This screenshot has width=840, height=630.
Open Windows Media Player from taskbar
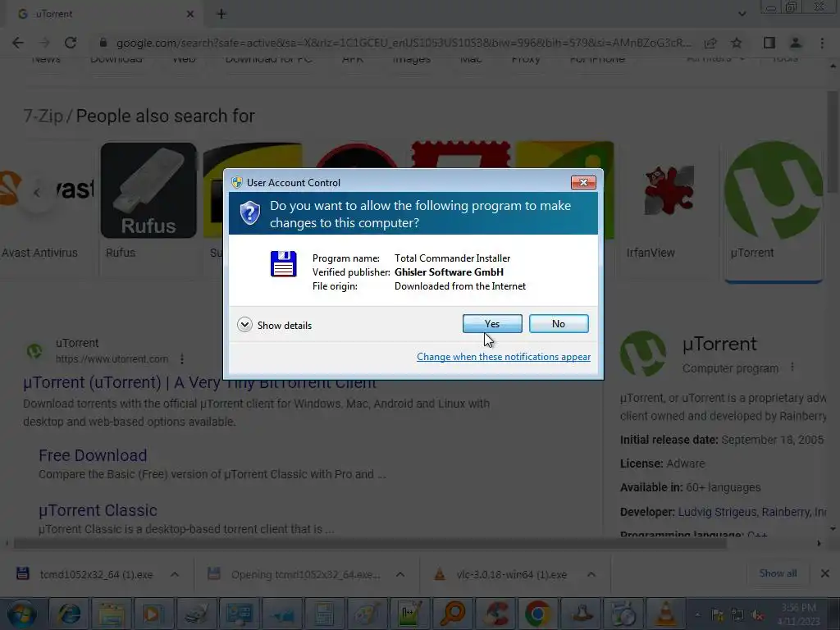coord(153,614)
